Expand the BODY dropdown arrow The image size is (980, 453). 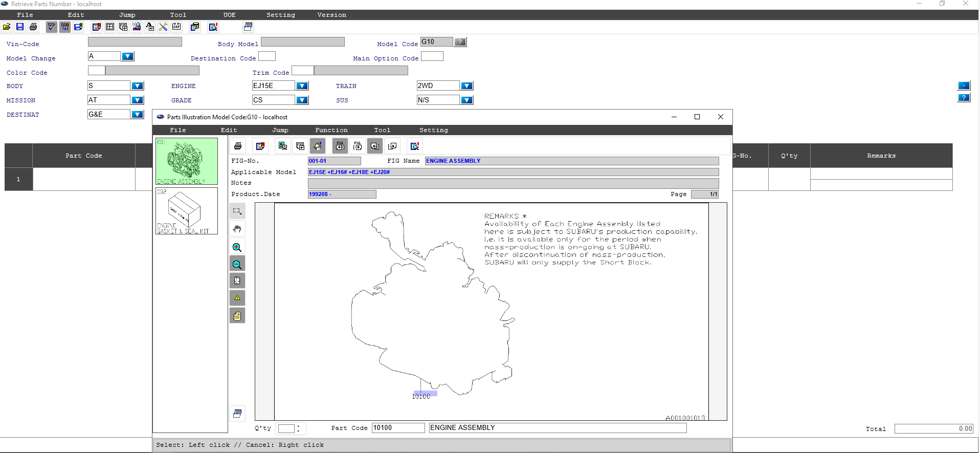[x=138, y=85]
